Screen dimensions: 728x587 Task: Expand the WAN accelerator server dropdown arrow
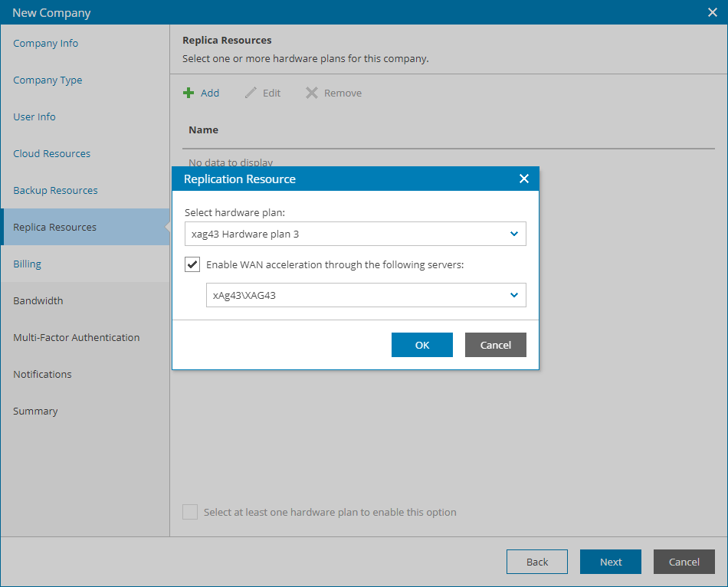point(514,295)
